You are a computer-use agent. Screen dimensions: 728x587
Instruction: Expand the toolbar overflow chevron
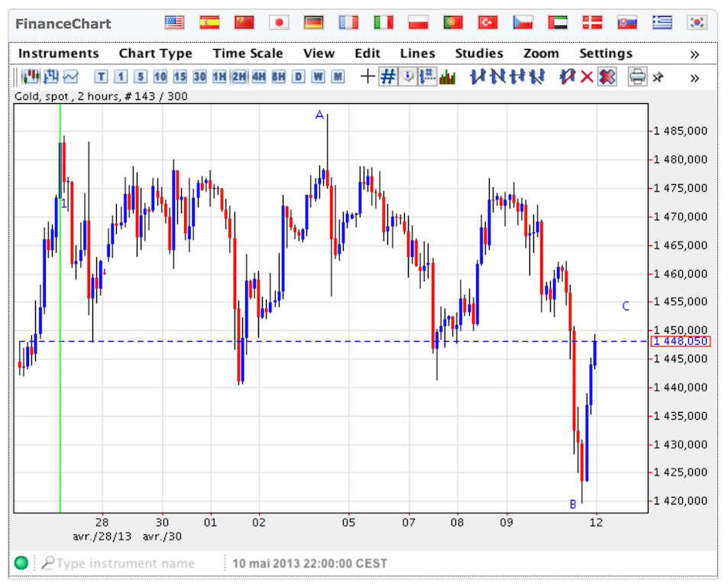[694, 77]
